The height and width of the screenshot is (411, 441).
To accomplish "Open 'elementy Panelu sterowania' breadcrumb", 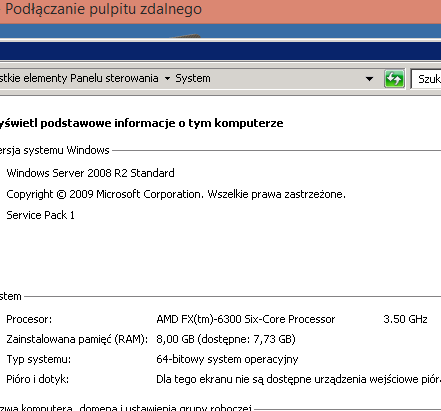I will 91,78.
